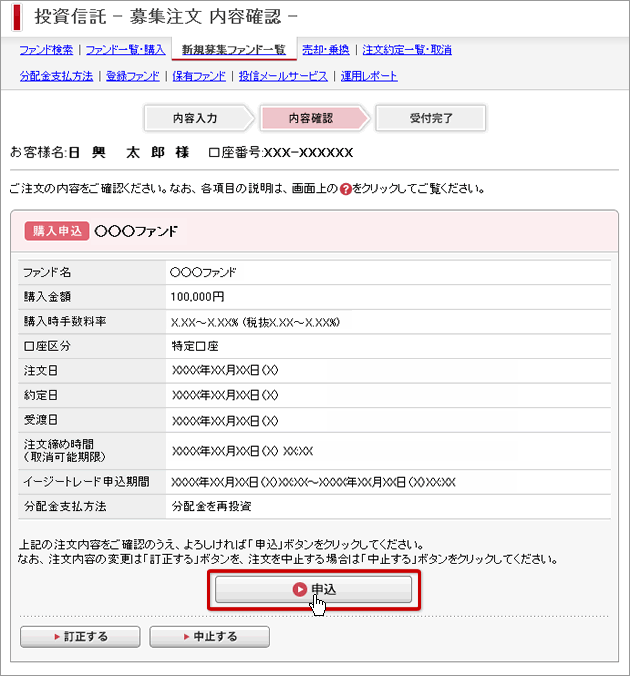The height and width of the screenshot is (676, 630).
Task: Click the purchase amount 100,000円 value
Action: click(198, 296)
